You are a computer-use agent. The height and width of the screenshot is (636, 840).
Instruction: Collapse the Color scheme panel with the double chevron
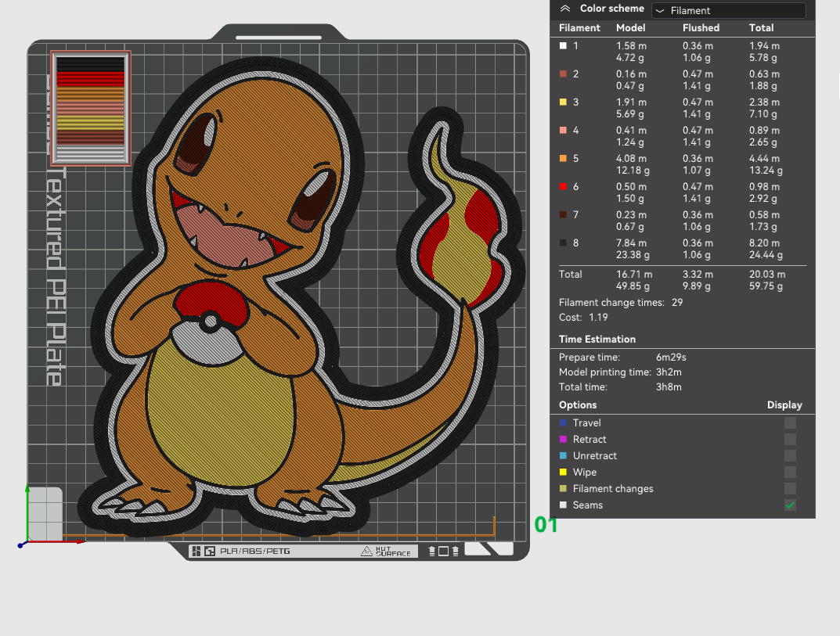[564, 9]
